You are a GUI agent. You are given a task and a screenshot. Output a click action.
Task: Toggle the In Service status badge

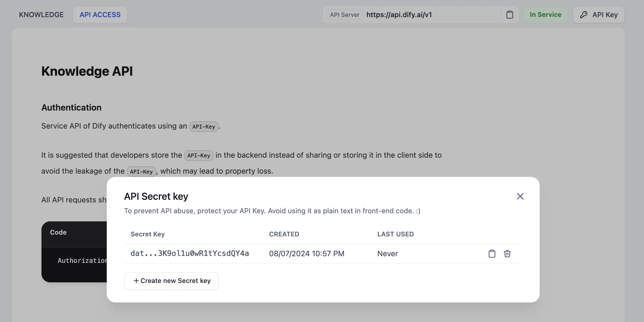point(545,15)
